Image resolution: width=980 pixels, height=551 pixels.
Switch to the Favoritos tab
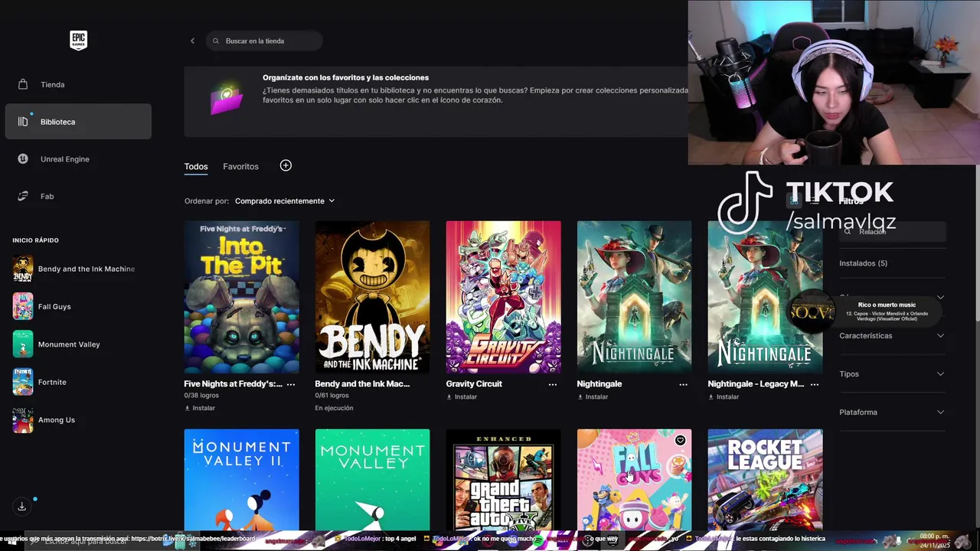tap(240, 166)
